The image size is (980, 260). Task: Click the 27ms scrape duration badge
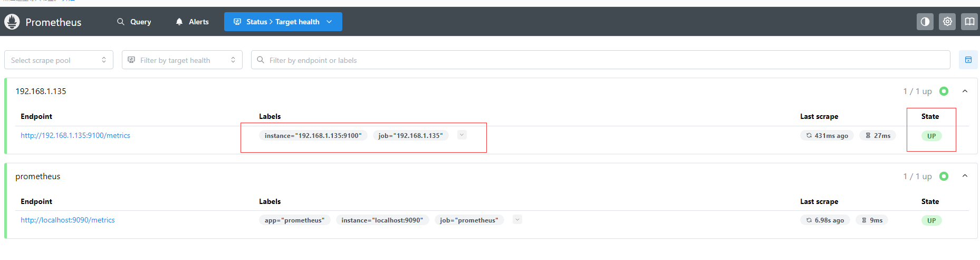(x=878, y=136)
